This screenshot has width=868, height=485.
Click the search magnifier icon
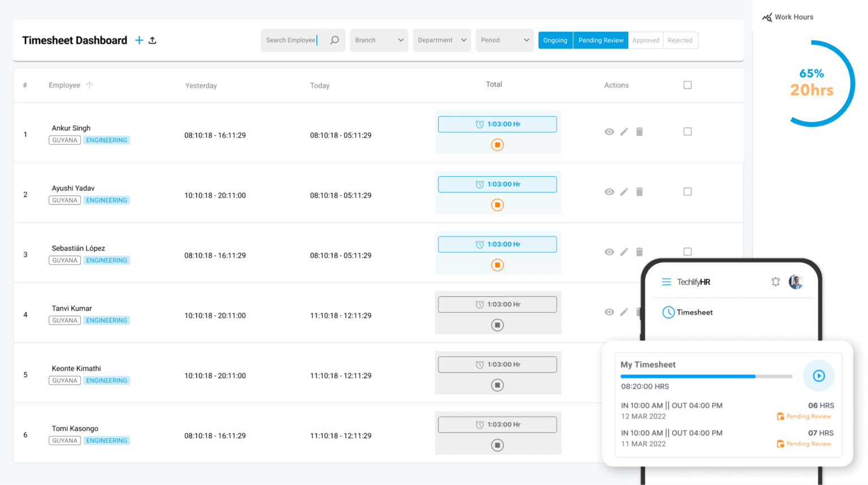coord(333,40)
